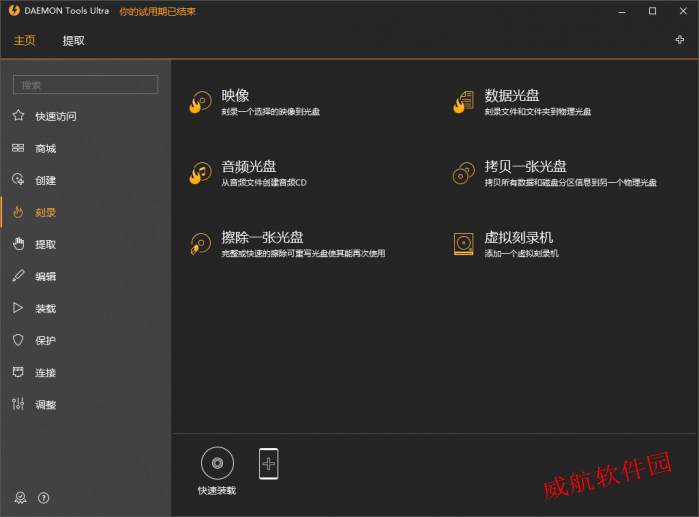Click the burning disc 映像 icon
Screen dimensions: 699x517
pyautogui.click(x=201, y=102)
